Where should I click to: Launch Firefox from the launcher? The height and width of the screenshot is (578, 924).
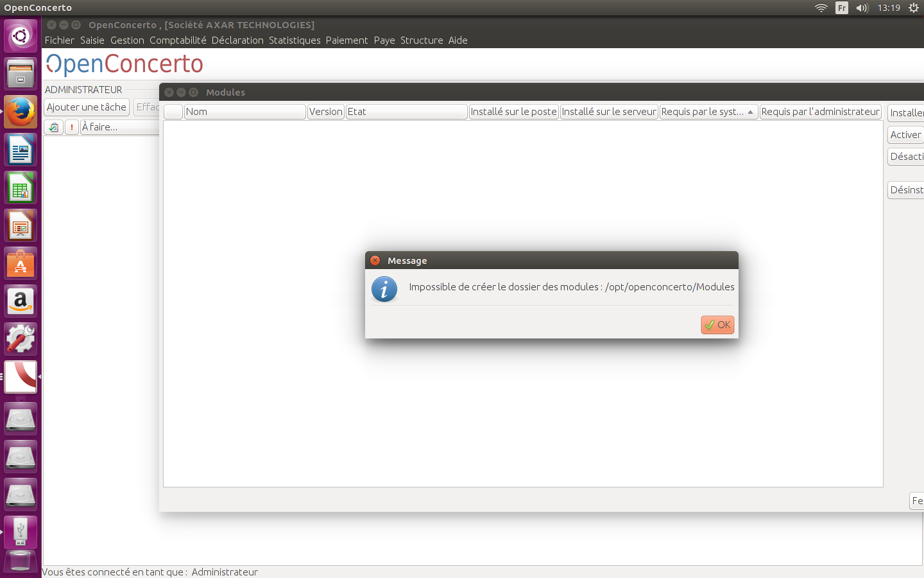point(21,112)
